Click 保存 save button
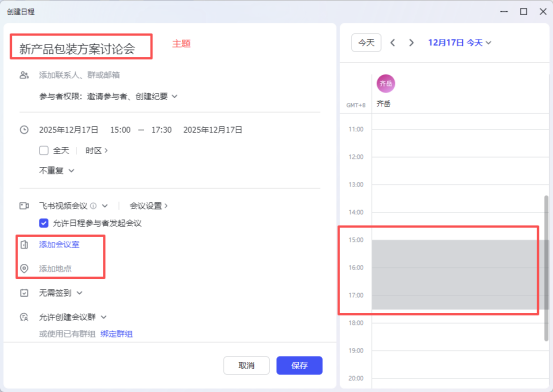The width and height of the screenshot is (553, 392). [x=299, y=365]
